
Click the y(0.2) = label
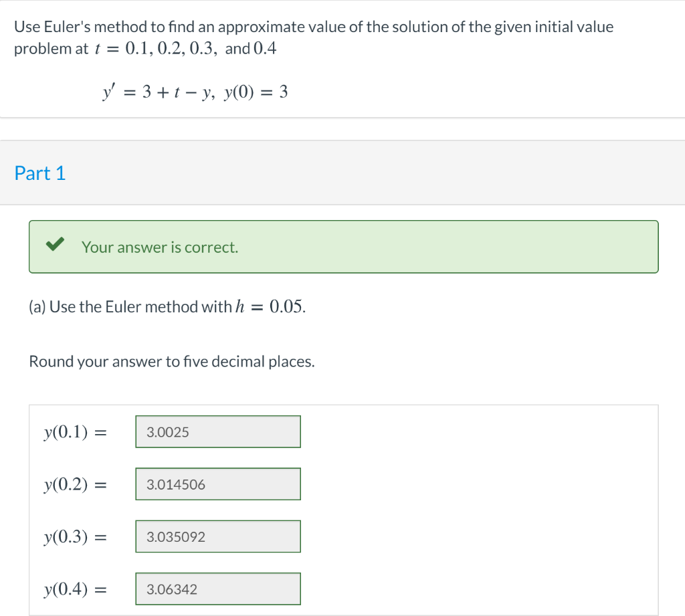click(x=75, y=484)
